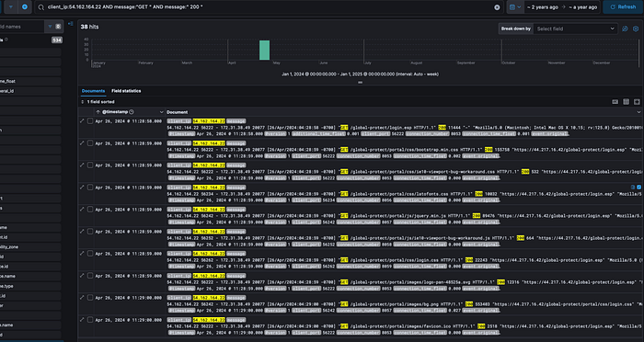Viewport: 644px width, 342px height.
Task: Open the Document column options chevron
Action: (x=638, y=112)
